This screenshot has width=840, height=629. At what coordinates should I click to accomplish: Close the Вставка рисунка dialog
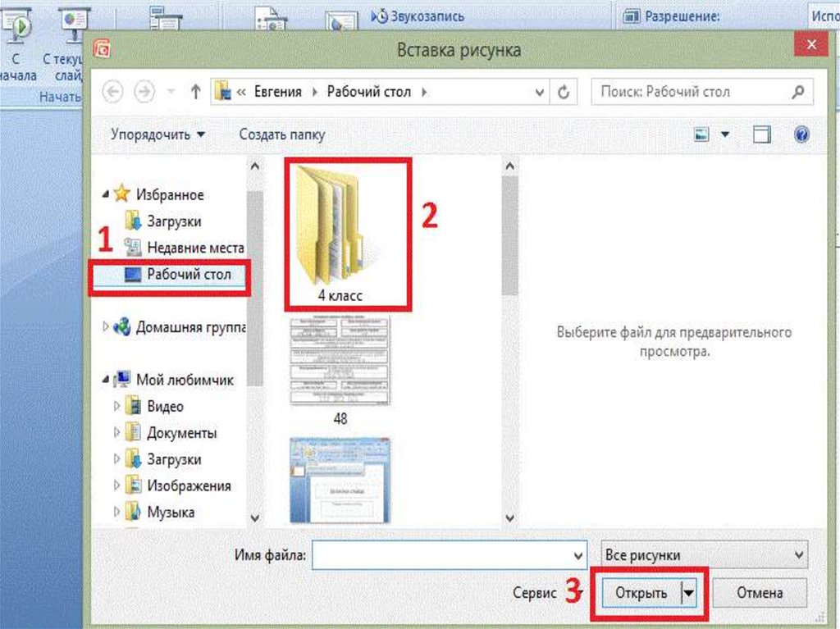pyautogui.click(x=811, y=44)
